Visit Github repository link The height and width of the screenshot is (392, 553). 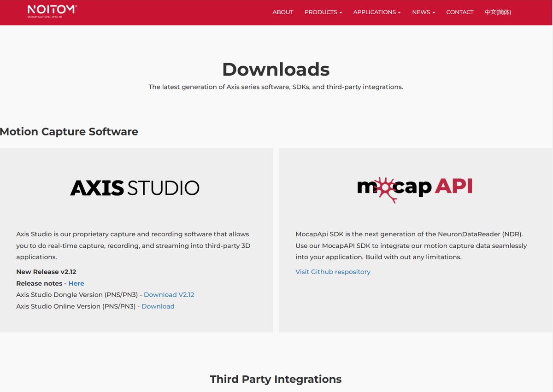(x=333, y=272)
